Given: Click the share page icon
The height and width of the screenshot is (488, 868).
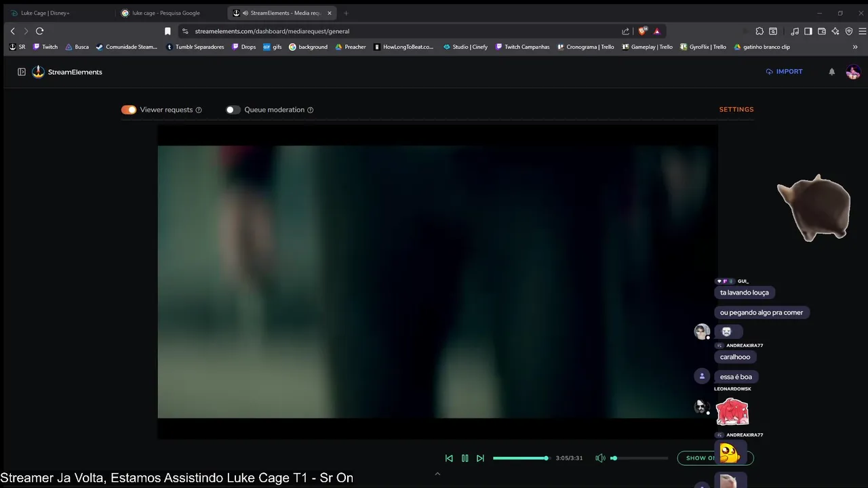Looking at the screenshot, I should (625, 31).
